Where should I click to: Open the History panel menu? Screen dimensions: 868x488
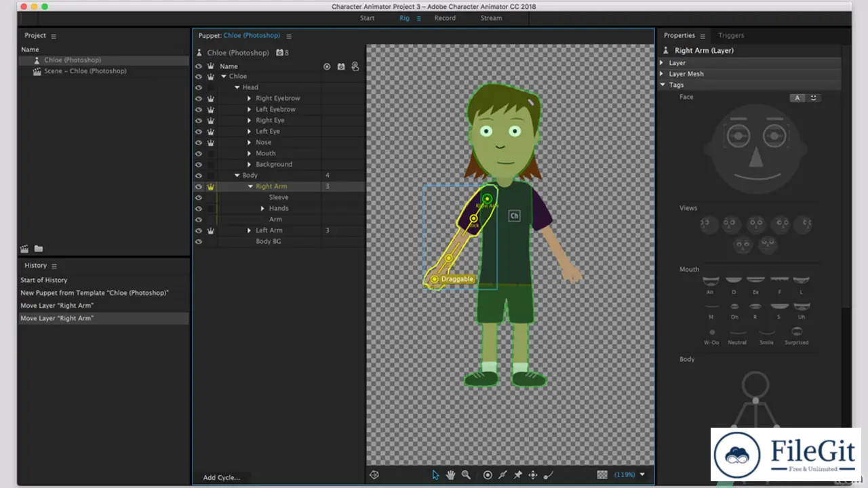pyautogui.click(x=54, y=266)
